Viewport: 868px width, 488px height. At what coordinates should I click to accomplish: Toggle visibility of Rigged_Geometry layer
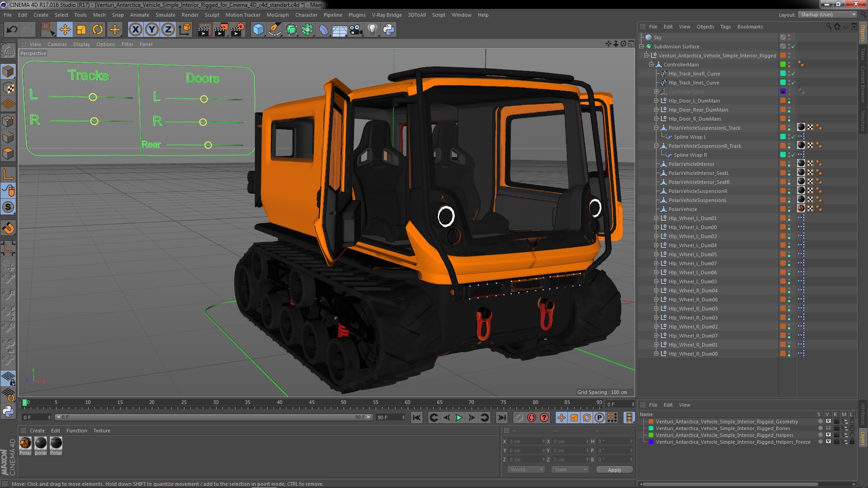pyautogui.click(x=828, y=422)
